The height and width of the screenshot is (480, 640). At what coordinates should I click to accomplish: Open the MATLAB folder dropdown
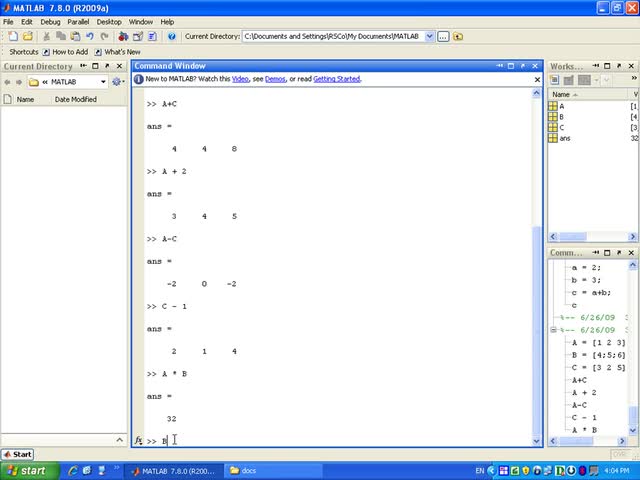point(103,82)
